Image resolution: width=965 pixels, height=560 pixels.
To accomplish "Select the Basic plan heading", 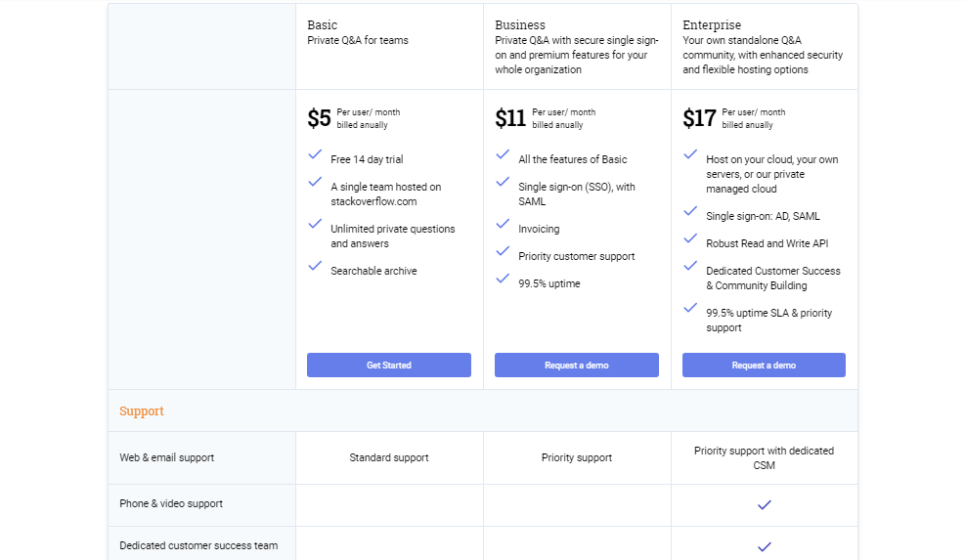I will tap(323, 25).
